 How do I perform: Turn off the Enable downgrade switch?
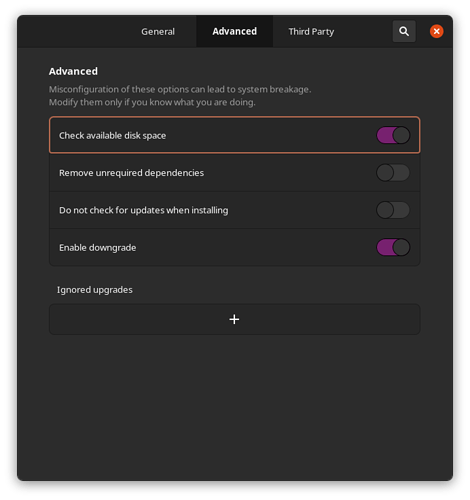(393, 247)
